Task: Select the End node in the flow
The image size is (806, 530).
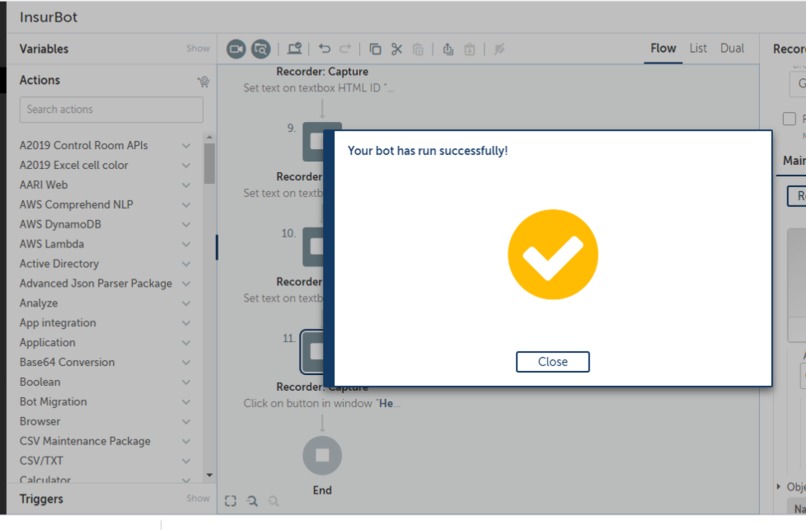Action: pyautogui.click(x=322, y=455)
